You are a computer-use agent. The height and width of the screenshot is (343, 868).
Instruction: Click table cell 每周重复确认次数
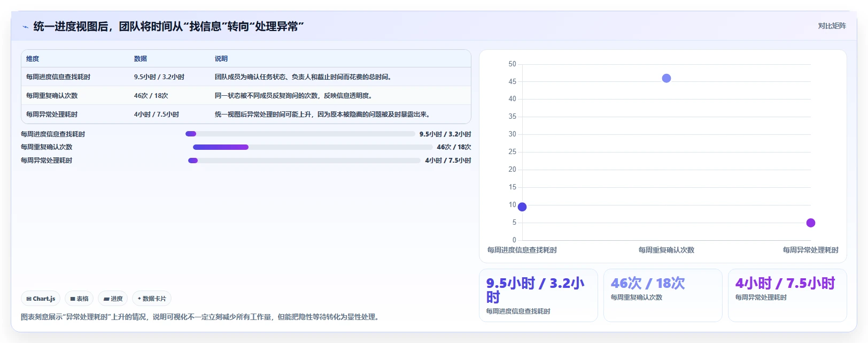[52, 96]
